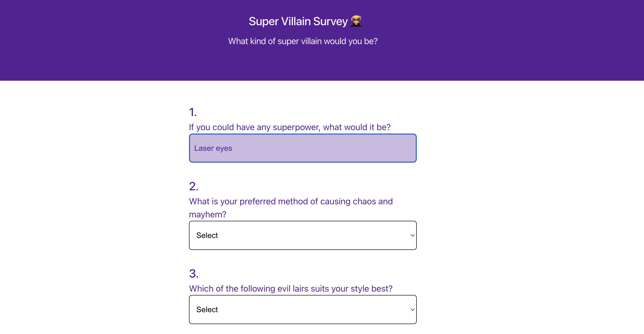Expand the dropdown chevron for question 2
This screenshot has width=644, height=334.
[x=412, y=235]
